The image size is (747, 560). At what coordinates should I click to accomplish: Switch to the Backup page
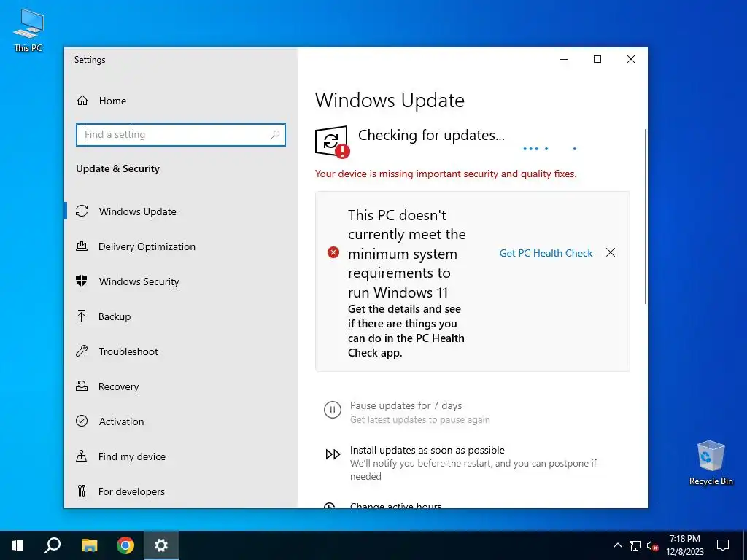[x=181, y=316]
